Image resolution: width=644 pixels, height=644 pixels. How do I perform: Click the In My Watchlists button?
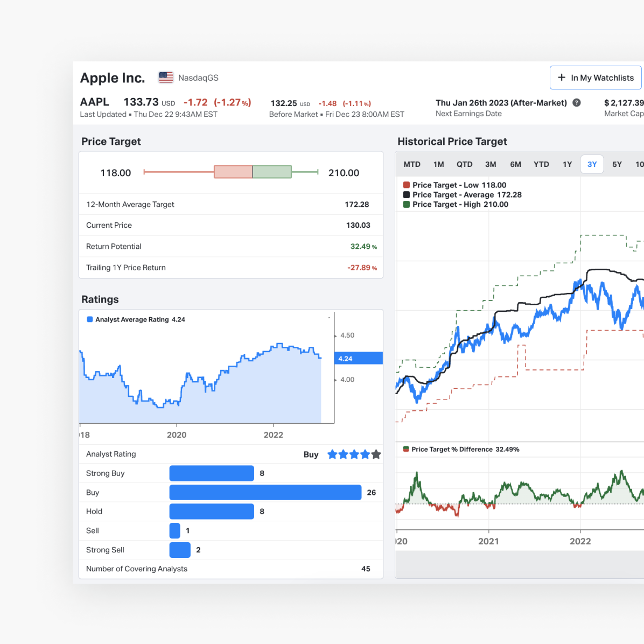596,78
